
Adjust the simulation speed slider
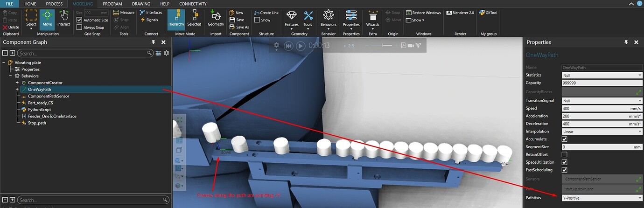click(387, 45)
